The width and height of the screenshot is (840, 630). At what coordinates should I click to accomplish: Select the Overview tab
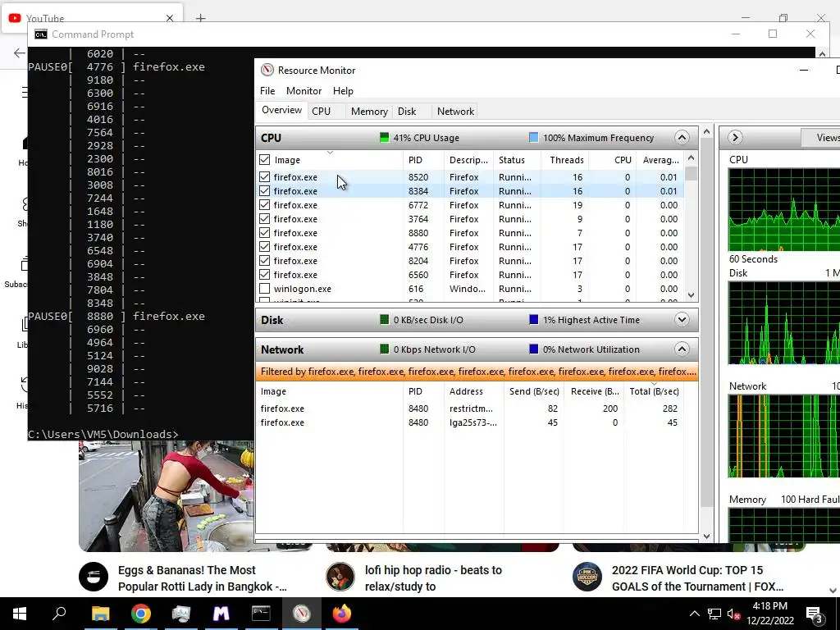[x=282, y=110]
